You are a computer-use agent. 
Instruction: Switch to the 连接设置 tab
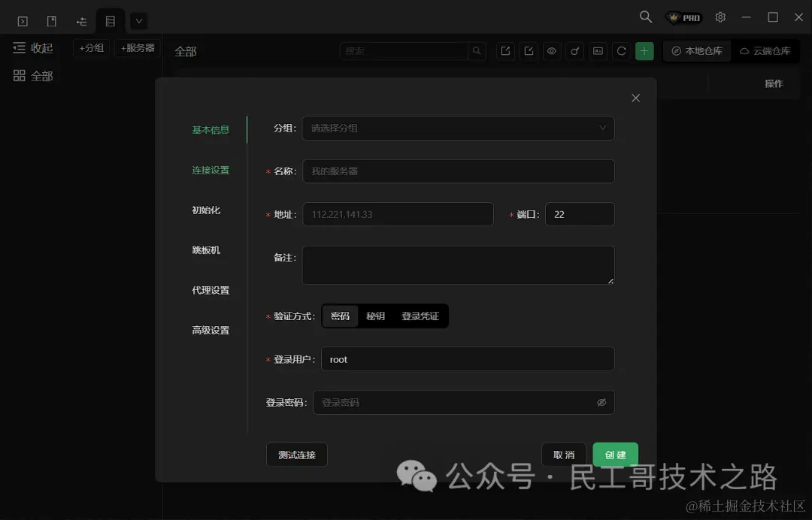[x=210, y=170]
